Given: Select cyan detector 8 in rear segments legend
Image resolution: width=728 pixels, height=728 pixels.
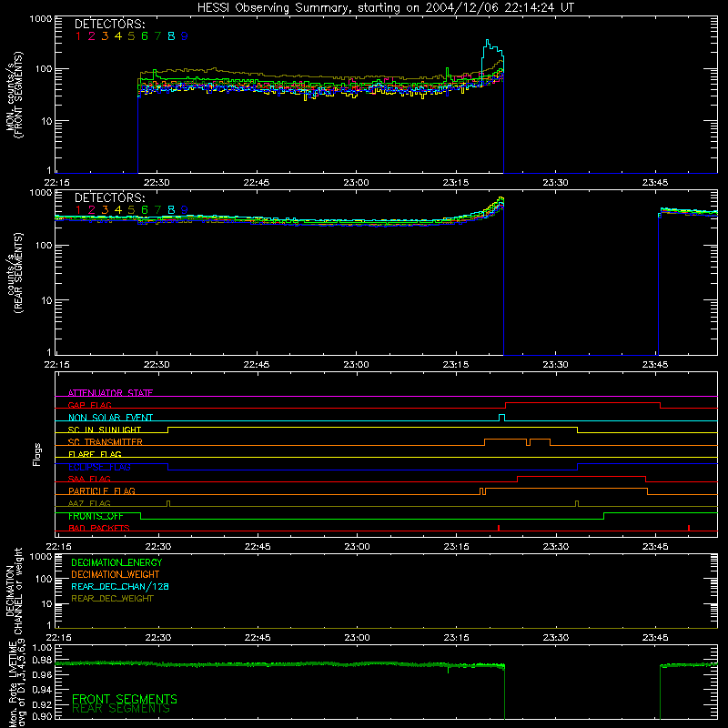Looking at the screenshot, I should click(x=171, y=210).
